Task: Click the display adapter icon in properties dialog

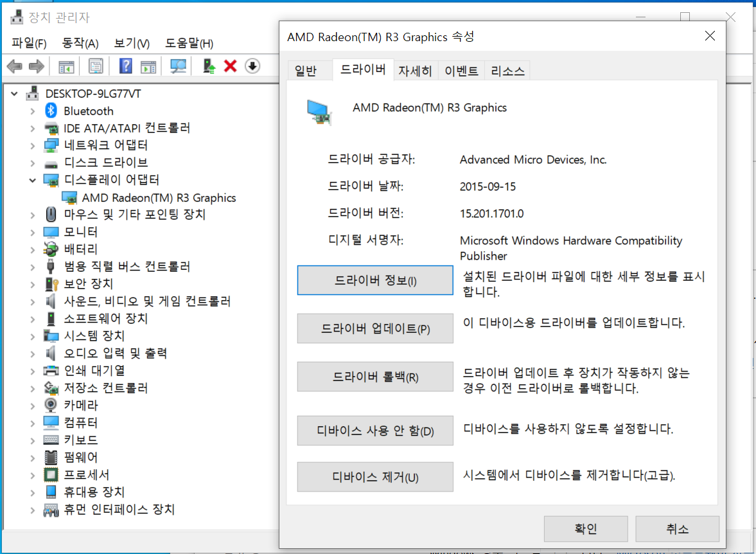Action: (319, 112)
